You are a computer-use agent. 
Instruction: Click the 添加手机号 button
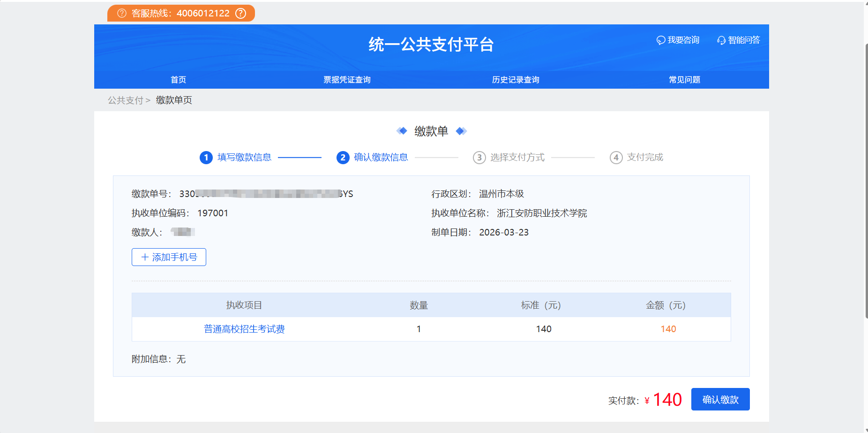point(169,257)
